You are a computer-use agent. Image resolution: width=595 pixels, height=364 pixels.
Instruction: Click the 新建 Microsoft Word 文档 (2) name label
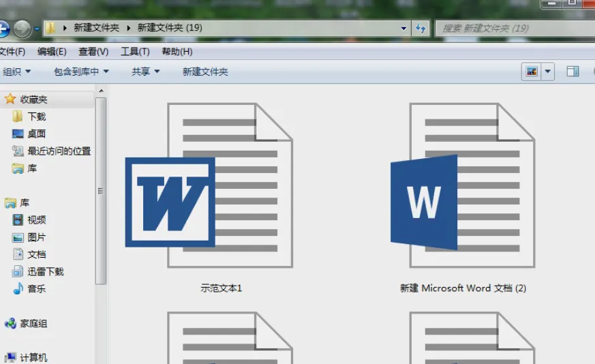[463, 288]
